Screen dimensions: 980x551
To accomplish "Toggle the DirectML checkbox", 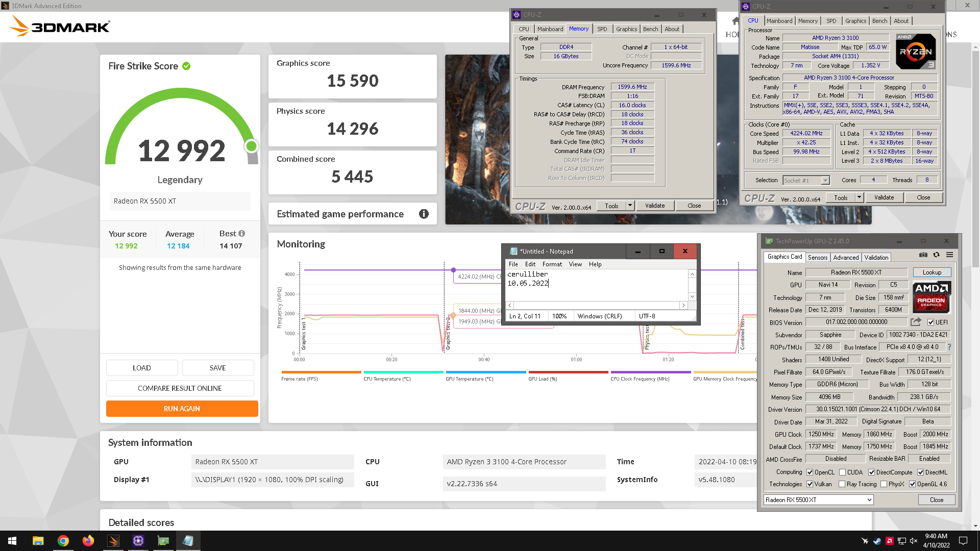I will (x=921, y=472).
